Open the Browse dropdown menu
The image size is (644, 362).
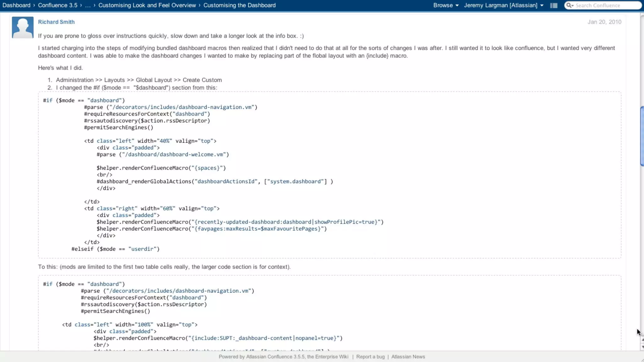(446, 5)
